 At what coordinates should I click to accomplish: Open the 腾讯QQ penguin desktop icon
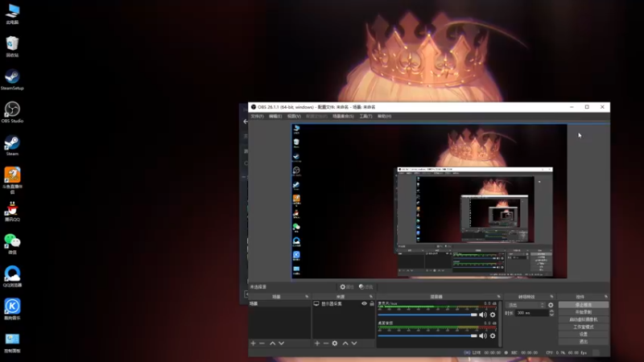[x=12, y=211]
